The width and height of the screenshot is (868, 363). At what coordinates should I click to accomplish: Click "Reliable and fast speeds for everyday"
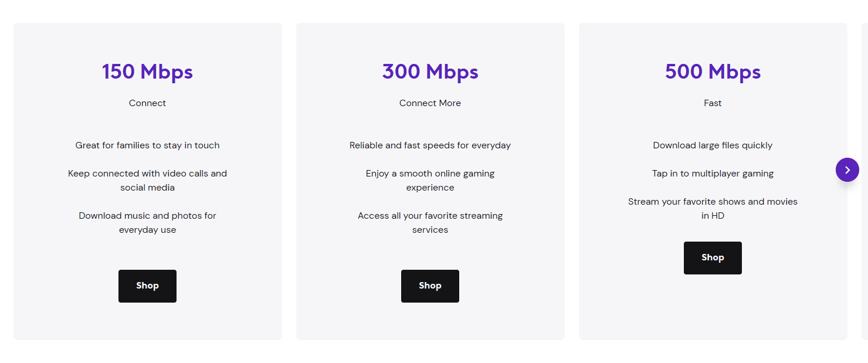point(430,145)
